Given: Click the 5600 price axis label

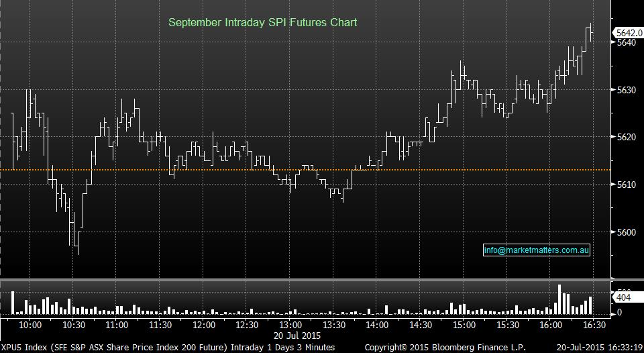Looking at the screenshot, I should [625, 232].
